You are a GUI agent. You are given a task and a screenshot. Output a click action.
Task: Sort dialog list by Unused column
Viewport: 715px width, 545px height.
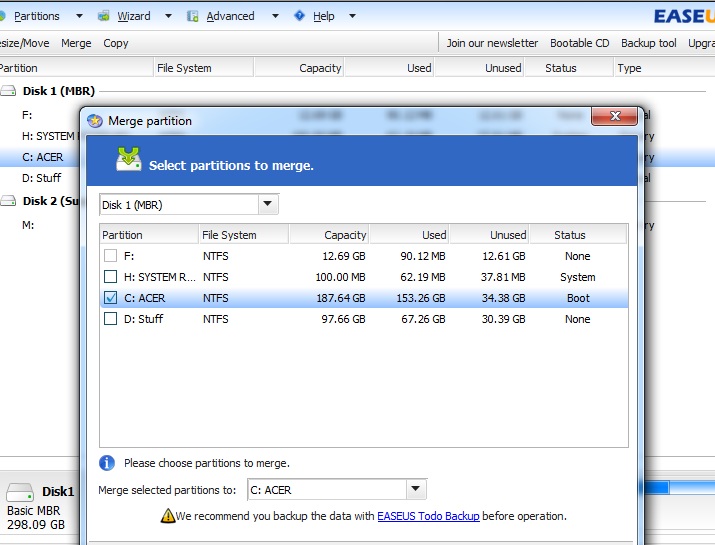click(490, 235)
